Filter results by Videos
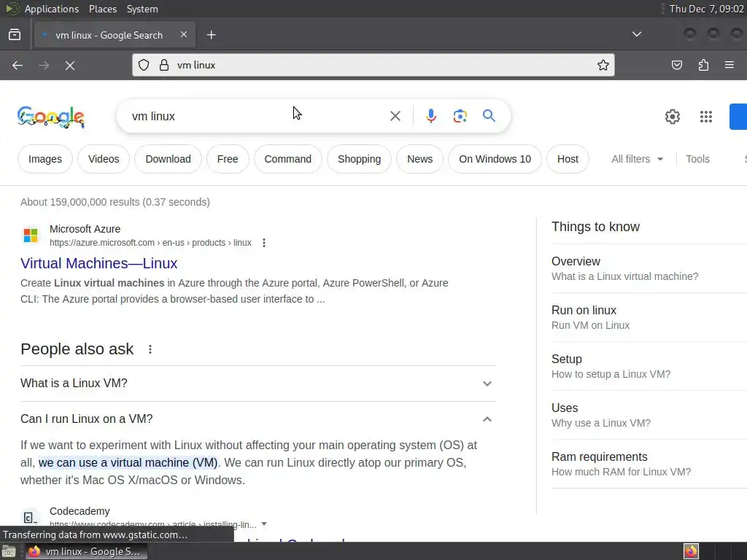Screen dimensions: 747x560 pos(104,159)
